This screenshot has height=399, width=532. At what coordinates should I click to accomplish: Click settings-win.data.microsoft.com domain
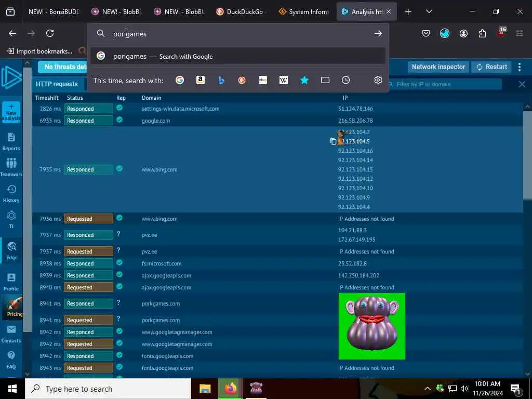(180, 109)
